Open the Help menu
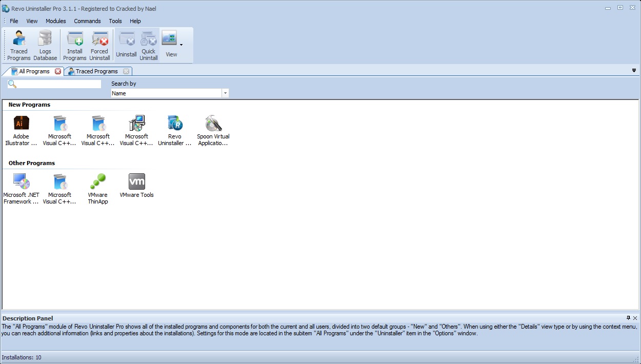The height and width of the screenshot is (364, 641). pos(135,21)
